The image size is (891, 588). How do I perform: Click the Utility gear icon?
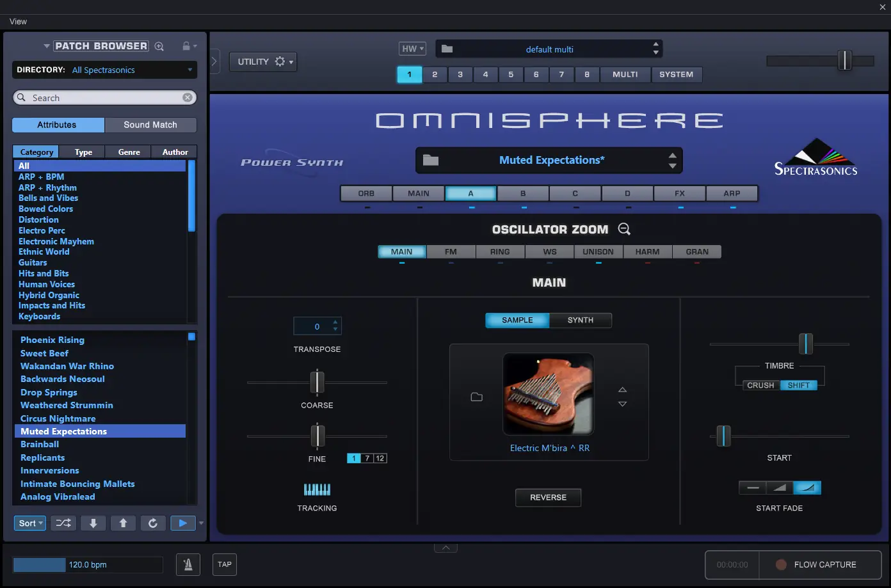[x=280, y=61]
